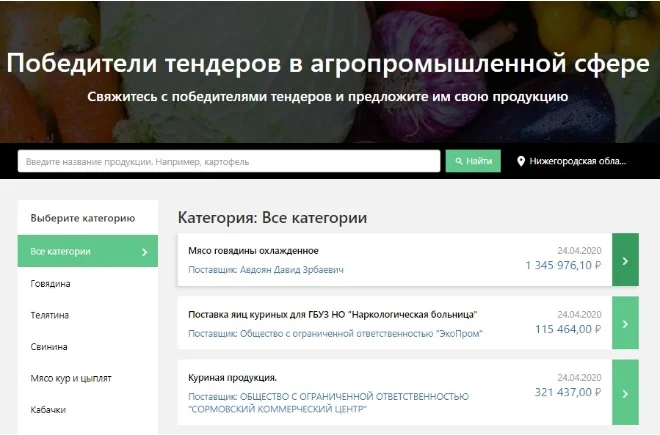This screenshot has height=435, width=660.
Task: Click the page title Победители тендеров
Action: coord(328,63)
